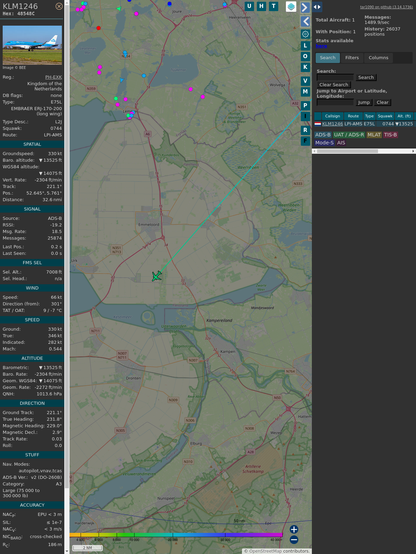Open the stats available 'here' link

pos(321,46)
